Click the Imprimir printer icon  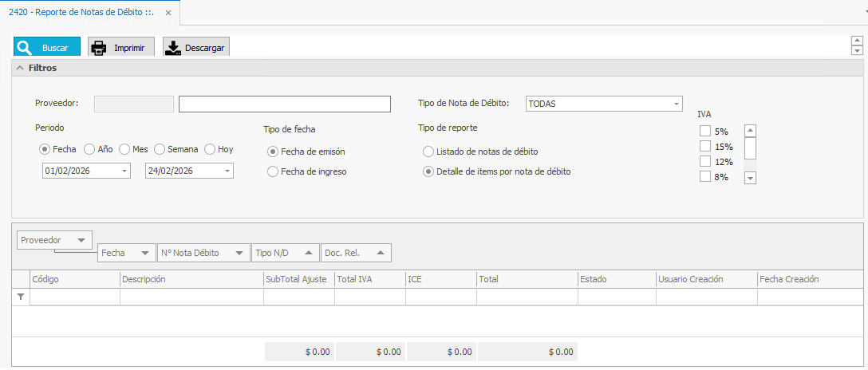[99, 48]
